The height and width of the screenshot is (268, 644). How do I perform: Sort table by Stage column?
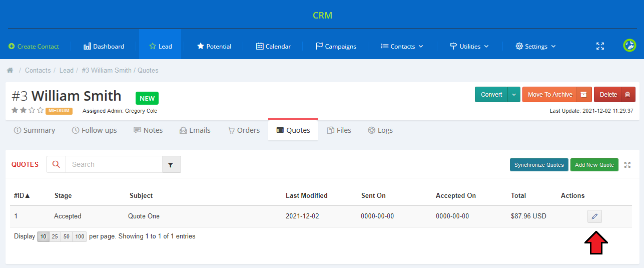coord(63,195)
